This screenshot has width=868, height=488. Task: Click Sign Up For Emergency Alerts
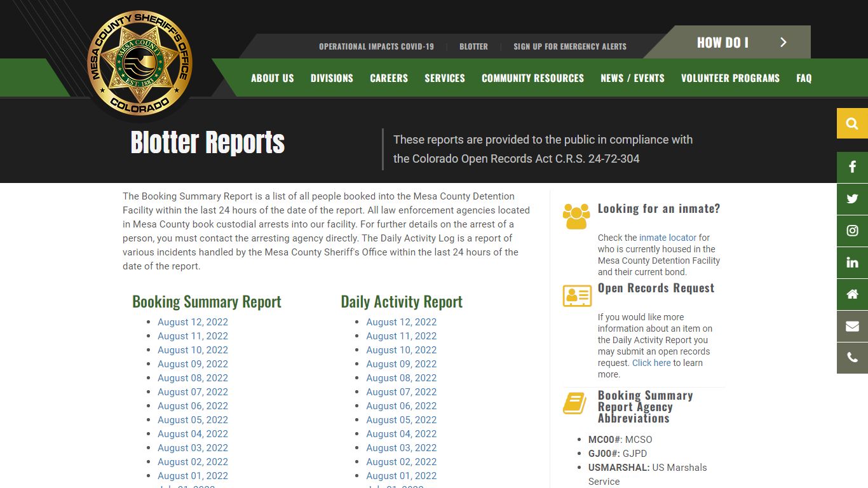(570, 46)
